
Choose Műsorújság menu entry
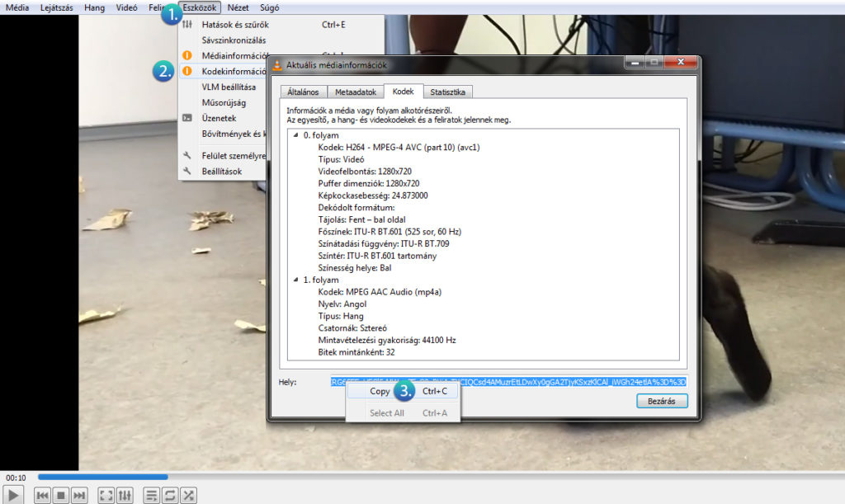click(224, 102)
